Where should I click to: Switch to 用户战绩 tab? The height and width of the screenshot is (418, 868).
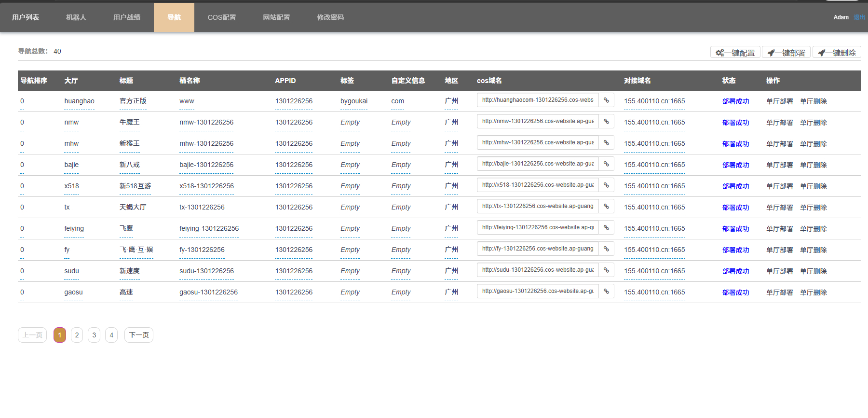click(x=127, y=17)
